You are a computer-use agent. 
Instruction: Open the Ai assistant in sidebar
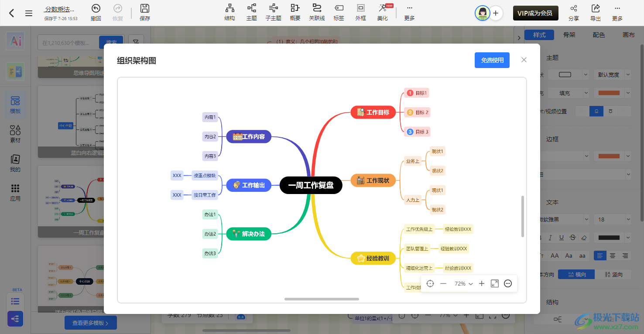[x=16, y=41]
